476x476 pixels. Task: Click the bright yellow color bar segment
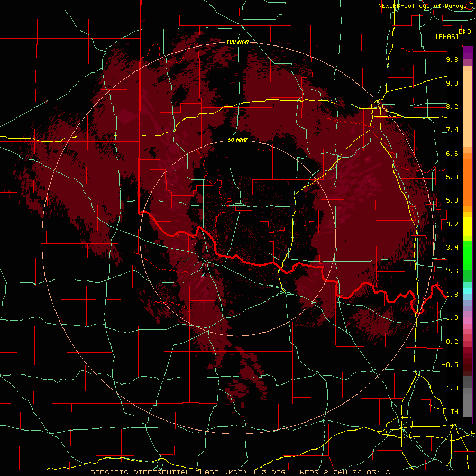point(467,226)
